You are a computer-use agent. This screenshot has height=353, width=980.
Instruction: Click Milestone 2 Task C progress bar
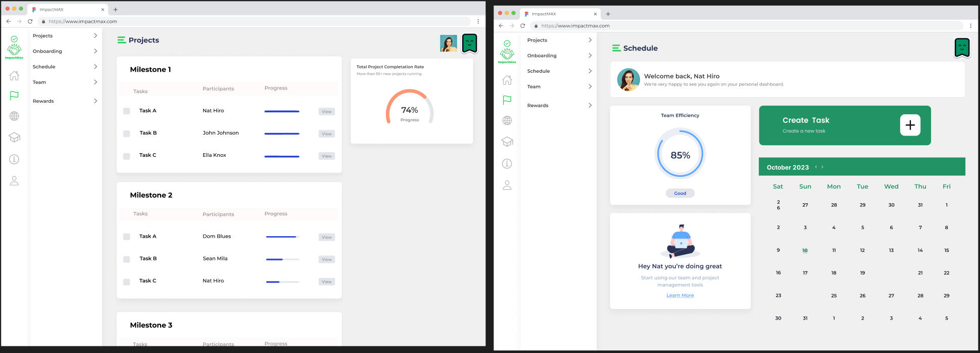[282, 282]
